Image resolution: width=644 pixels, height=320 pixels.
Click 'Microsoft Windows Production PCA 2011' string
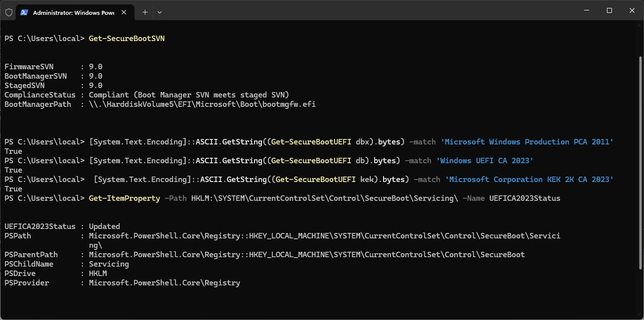pyautogui.click(x=527, y=142)
